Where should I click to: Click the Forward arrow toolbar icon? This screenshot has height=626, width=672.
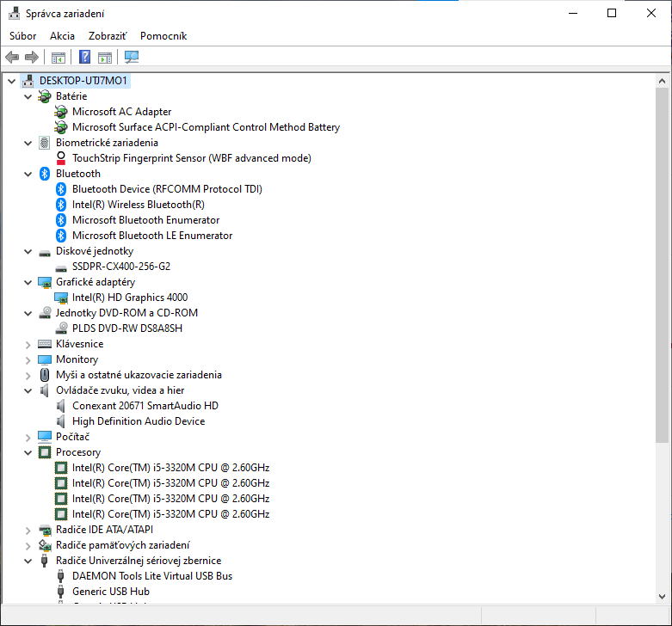[32, 57]
